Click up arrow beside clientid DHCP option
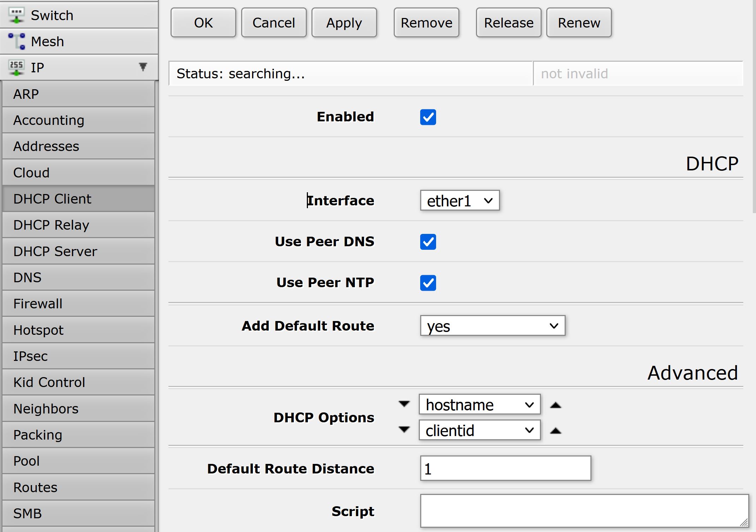This screenshot has width=756, height=532. [555, 431]
